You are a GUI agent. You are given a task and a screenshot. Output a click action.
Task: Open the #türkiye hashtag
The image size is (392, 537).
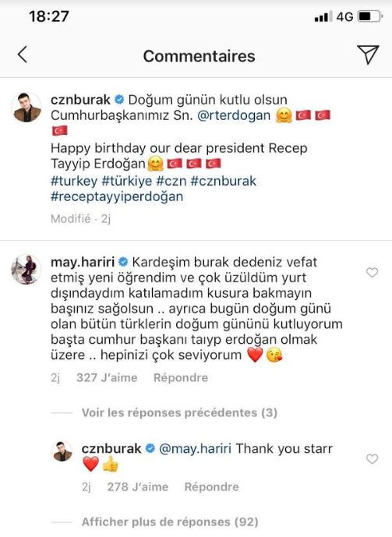point(127,181)
